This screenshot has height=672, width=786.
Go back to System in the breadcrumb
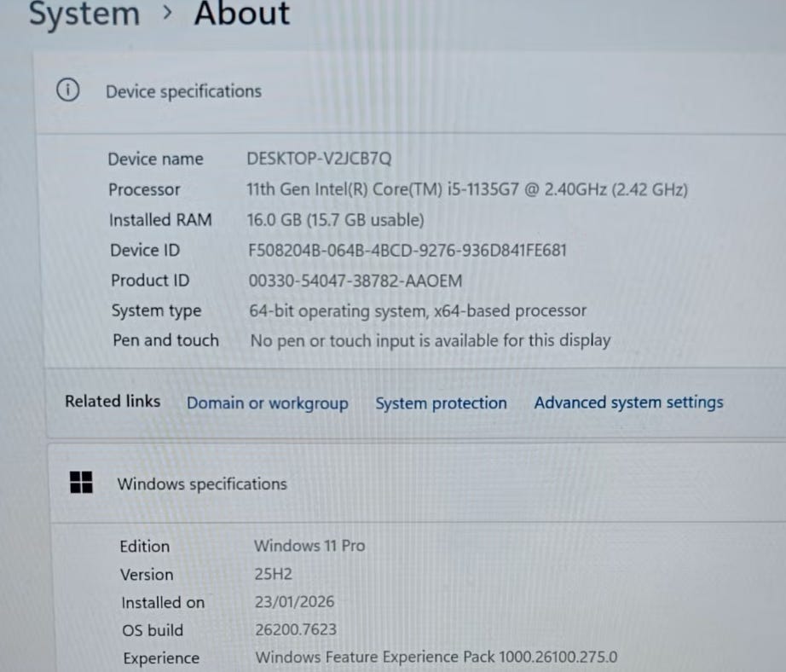point(84,14)
